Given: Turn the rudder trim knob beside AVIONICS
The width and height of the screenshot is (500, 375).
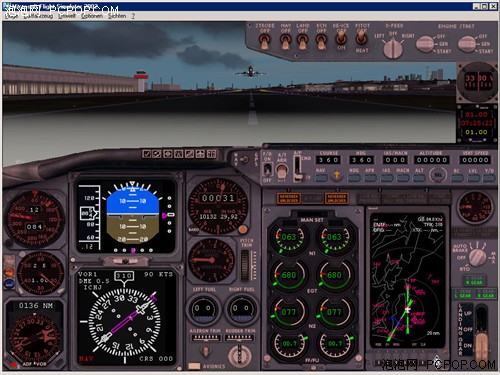Looking at the screenshot, I should coord(239,356).
